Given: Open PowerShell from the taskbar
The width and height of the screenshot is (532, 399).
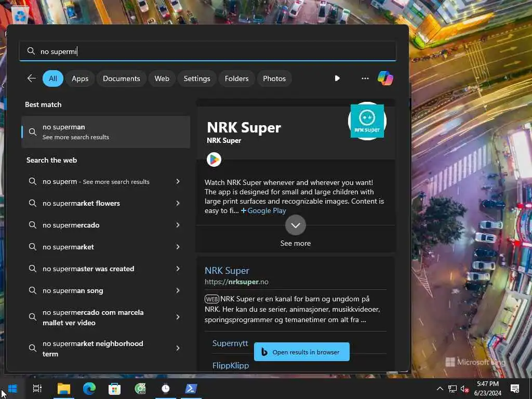Looking at the screenshot, I should coord(191,389).
